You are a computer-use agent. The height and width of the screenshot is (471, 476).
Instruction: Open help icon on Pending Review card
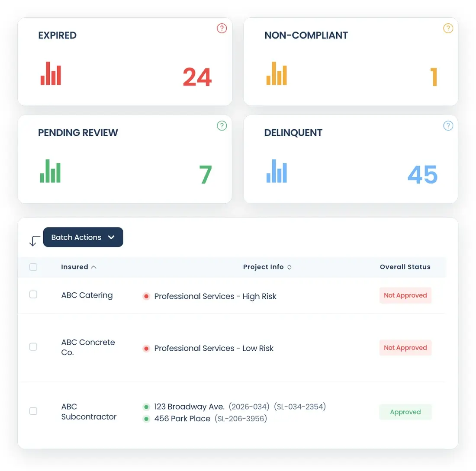pyautogui.click(x=222, y=125)
